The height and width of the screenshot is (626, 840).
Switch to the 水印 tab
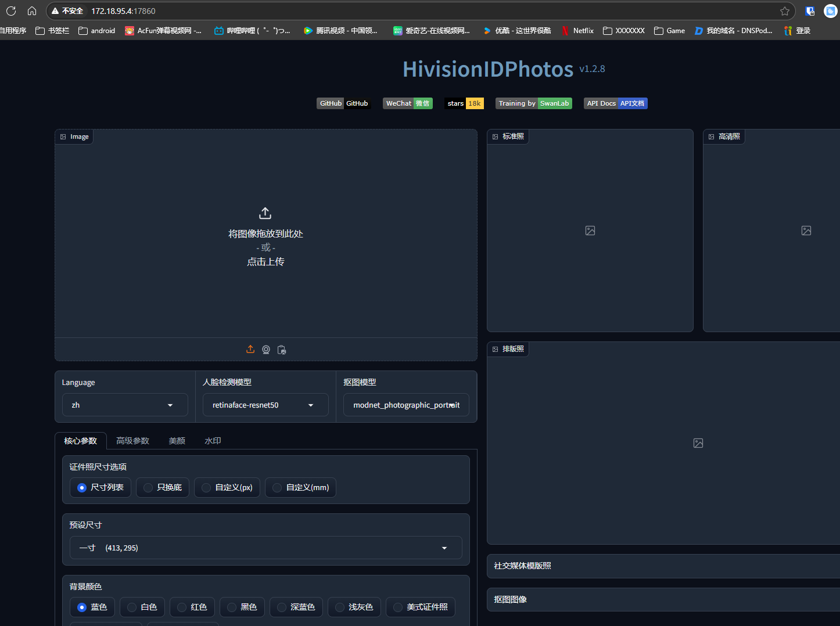[x=213, y=441]
